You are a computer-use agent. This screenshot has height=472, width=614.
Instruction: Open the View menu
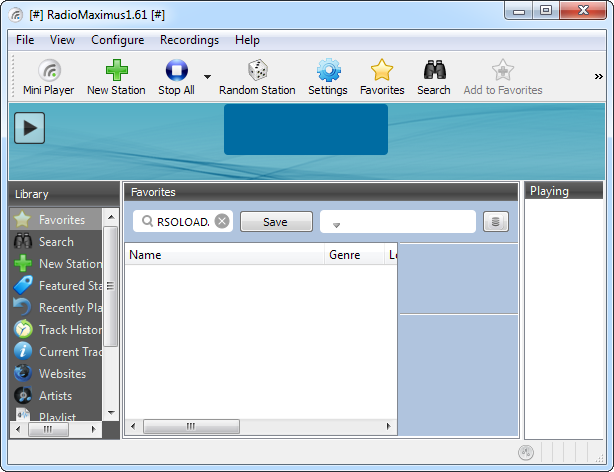62,40
